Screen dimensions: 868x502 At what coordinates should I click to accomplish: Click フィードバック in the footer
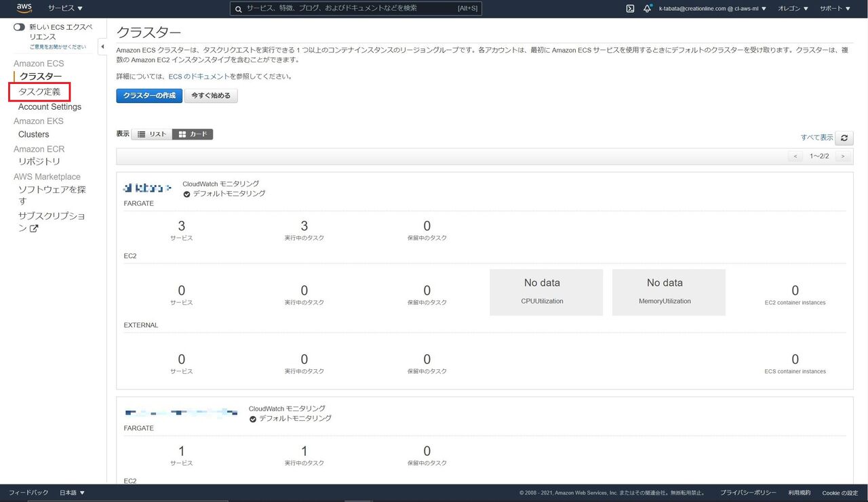(28, 493)
